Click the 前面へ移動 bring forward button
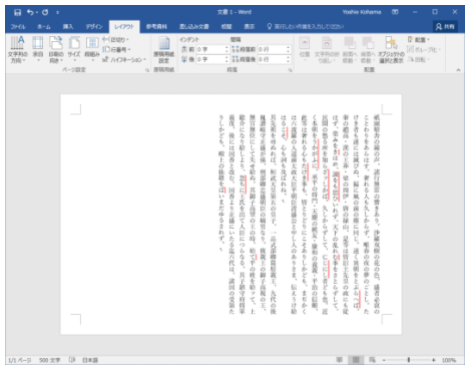This screenshot has width=469, height=366. point(349,49)
